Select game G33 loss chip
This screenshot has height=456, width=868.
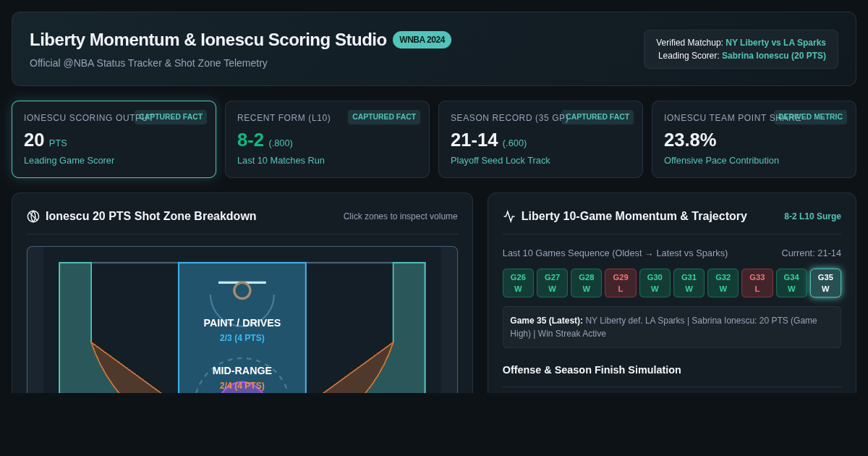pyautogui.click(x=757, y=283)
